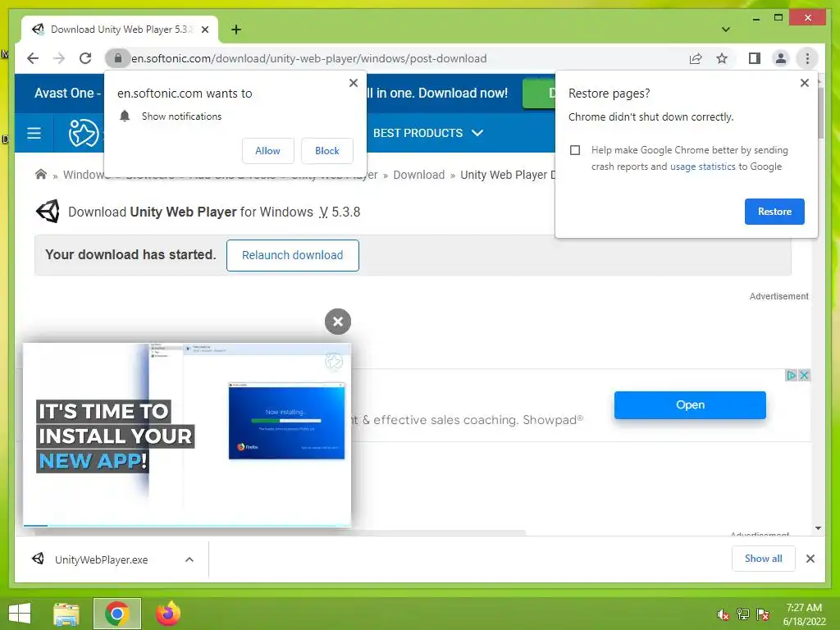
Task: Click Show all downloads
Action: [763, 559]
